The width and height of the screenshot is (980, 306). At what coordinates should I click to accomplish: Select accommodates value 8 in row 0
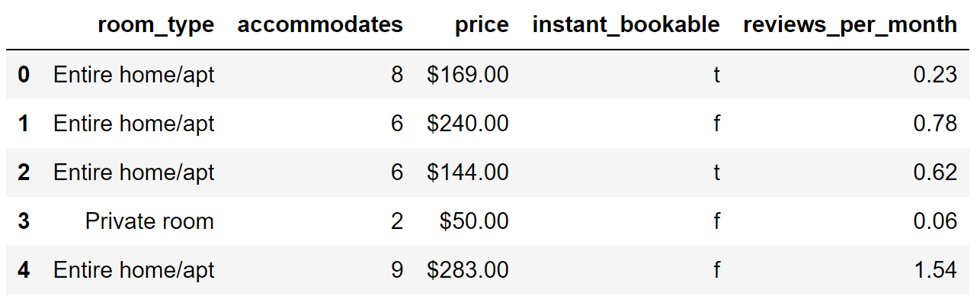(x=396, y=75)
